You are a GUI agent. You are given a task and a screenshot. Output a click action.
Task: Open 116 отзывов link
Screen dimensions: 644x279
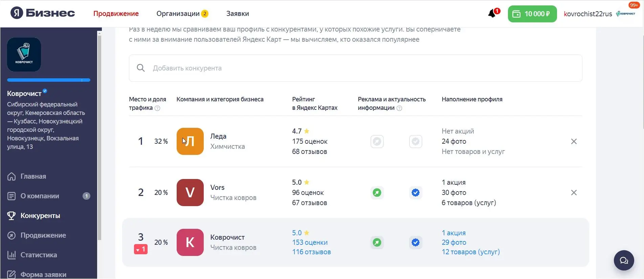[311, 252]
